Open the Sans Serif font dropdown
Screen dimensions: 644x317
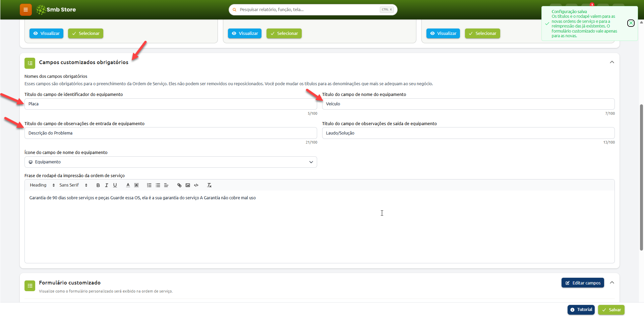pyautogui.click(x=73, y=185)
